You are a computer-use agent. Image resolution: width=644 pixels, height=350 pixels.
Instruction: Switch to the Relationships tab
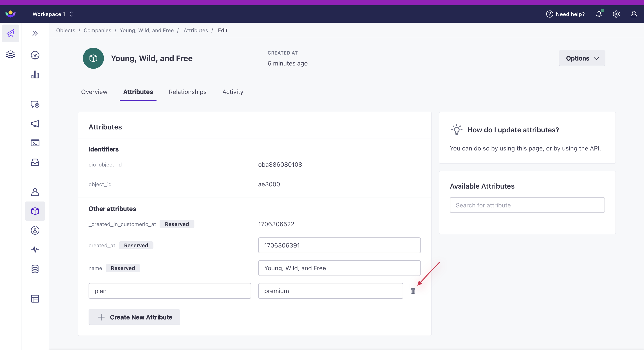point(187,92)
